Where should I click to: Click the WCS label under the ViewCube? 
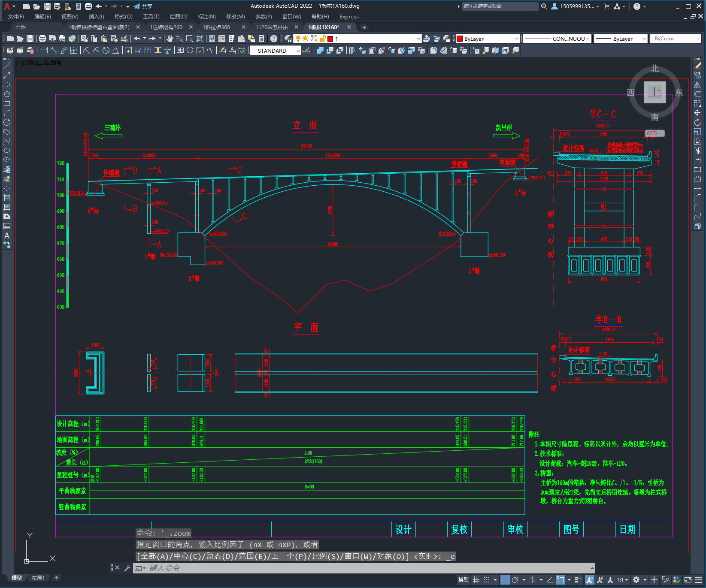click(652, 133)
